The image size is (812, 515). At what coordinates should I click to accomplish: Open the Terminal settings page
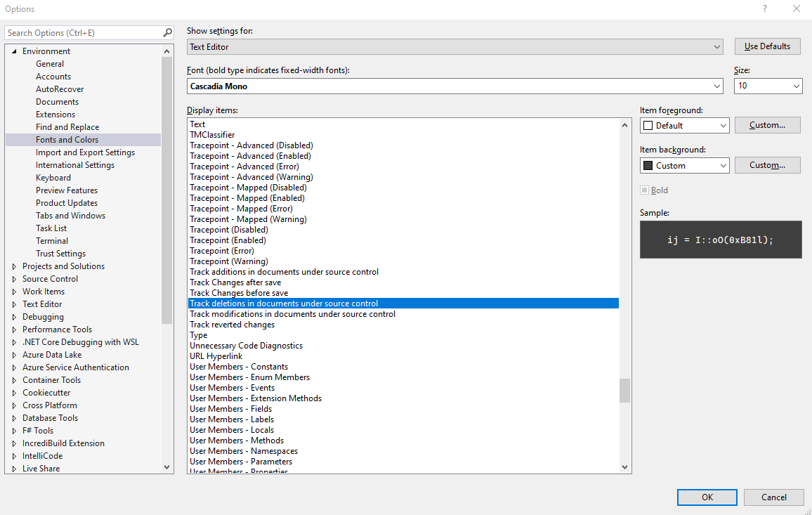pos(52,240)
